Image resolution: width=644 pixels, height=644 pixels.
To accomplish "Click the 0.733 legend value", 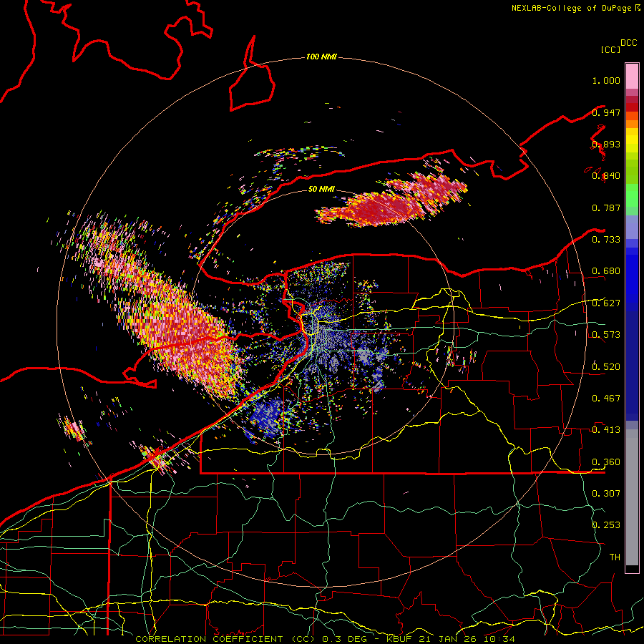I will (x=606, y=240).
